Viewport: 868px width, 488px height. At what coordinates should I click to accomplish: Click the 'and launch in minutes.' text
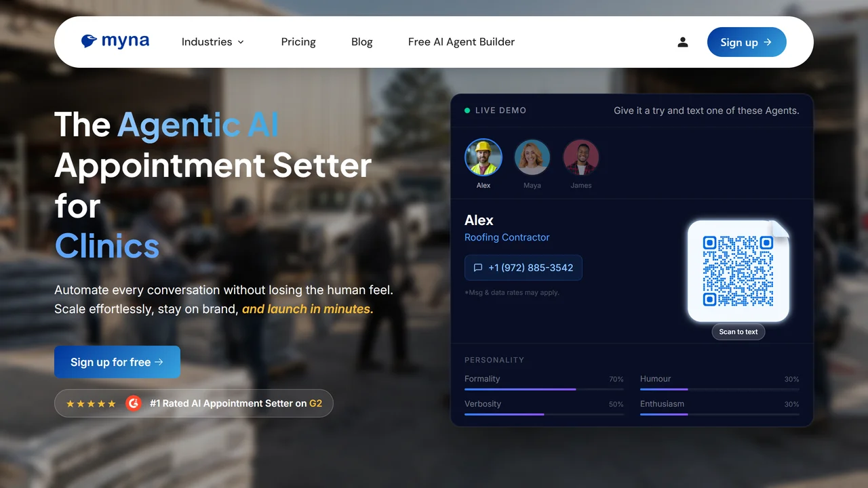pos(307,309)
